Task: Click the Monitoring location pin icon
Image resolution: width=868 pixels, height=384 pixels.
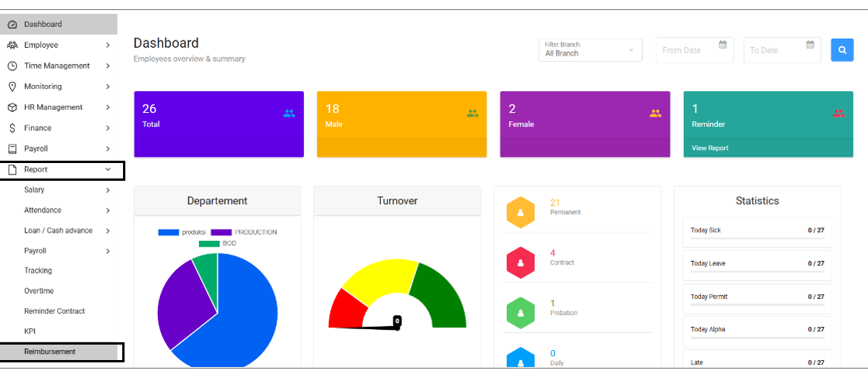Action: point(12,87)
